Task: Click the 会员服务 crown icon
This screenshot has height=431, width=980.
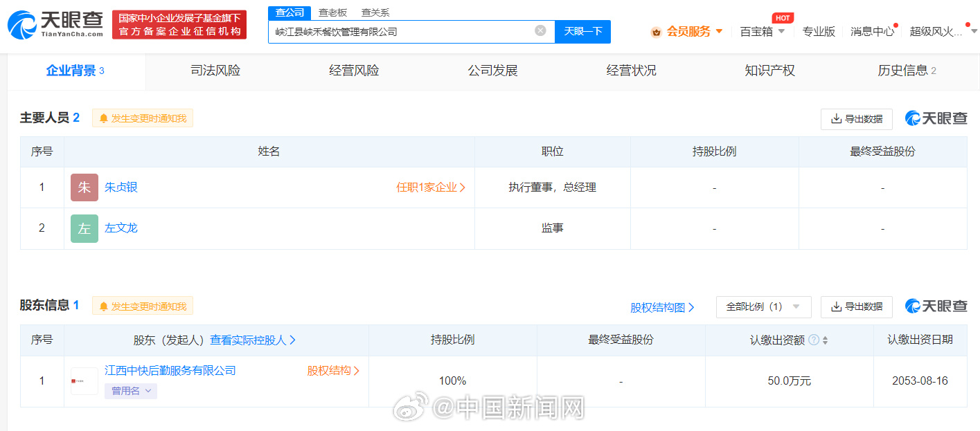Action: (656, 32)
